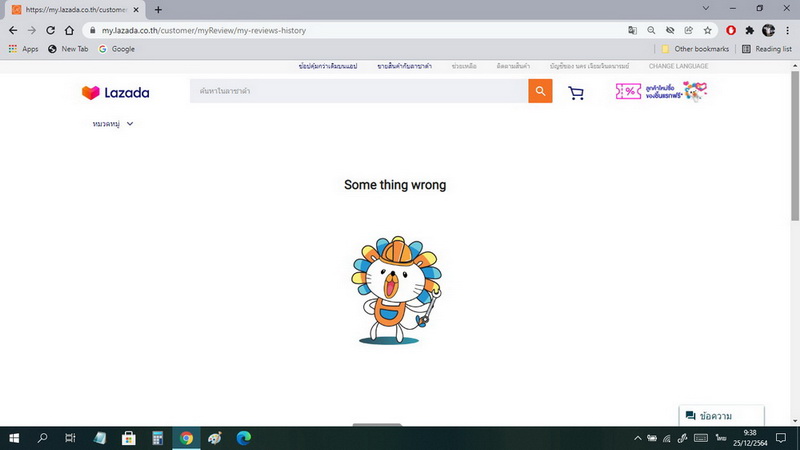Launch Microsoft Store from taskbar
Screen dimensions: 800x450
pos(129,438)
